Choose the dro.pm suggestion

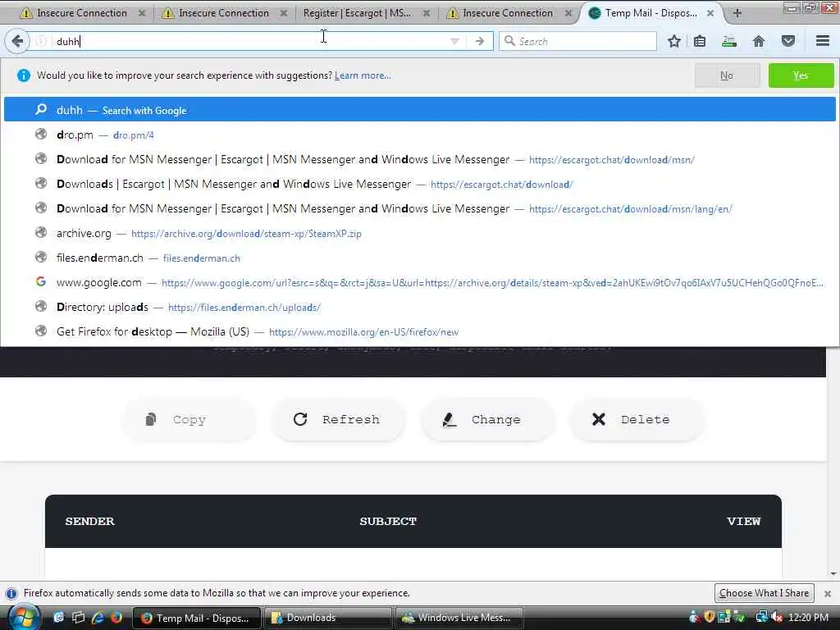pyautogui.click(x=419, y=135)
